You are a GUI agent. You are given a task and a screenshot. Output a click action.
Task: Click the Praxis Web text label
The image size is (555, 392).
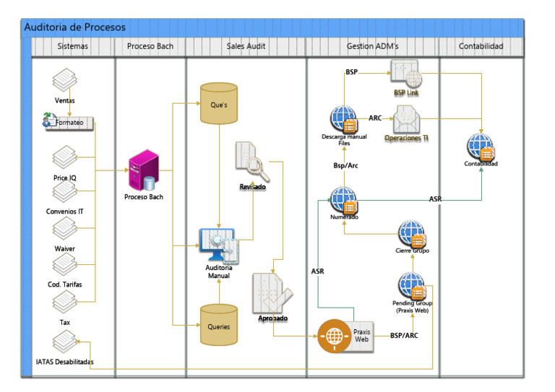(x=362, y=336)
